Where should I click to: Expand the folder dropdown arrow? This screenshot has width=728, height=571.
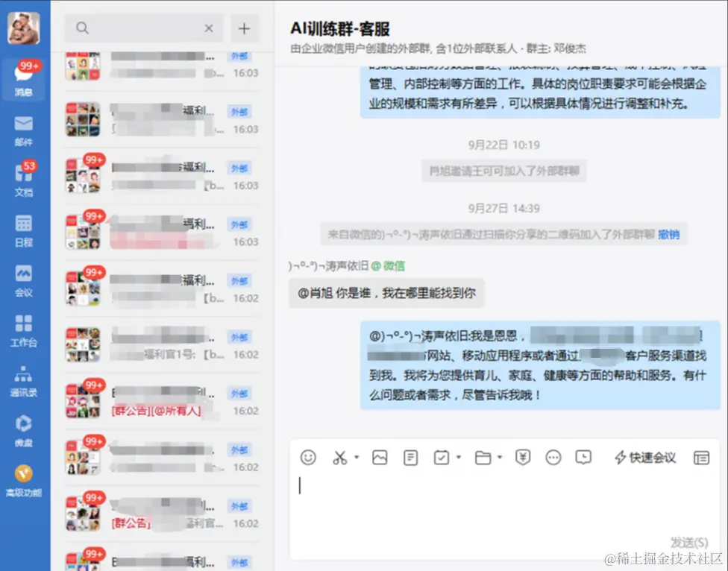500,458
